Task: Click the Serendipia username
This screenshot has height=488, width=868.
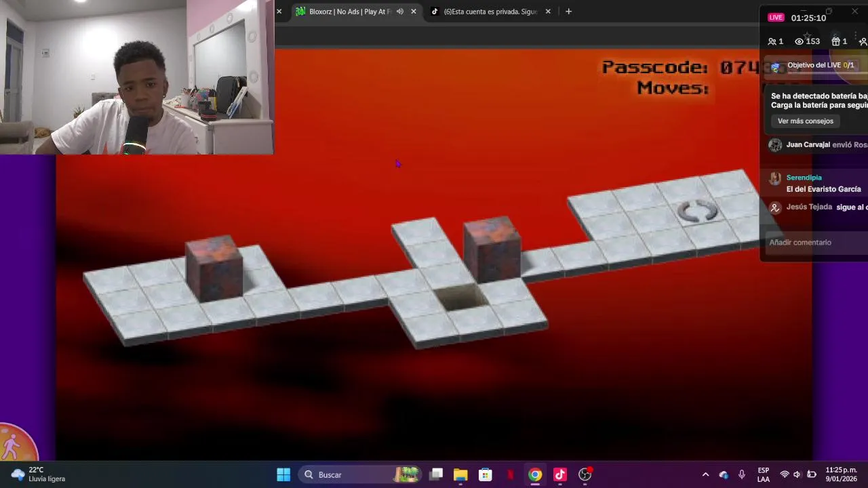Action: click(x=804, y=178)
